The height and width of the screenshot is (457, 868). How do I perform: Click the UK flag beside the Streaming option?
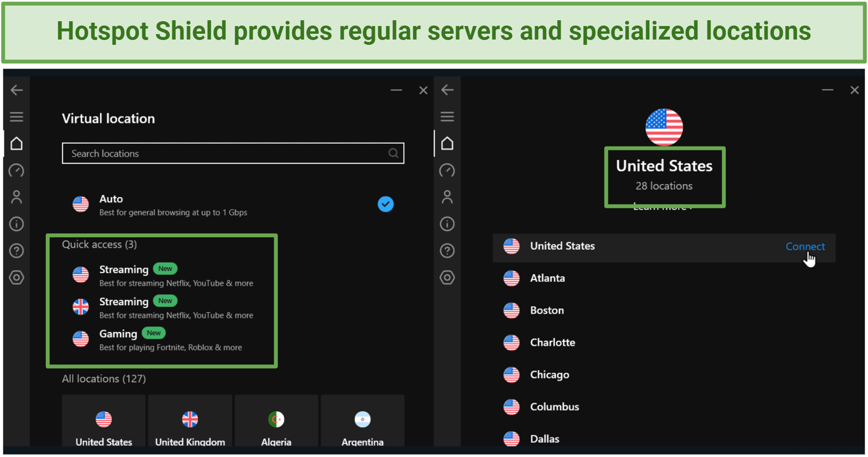[81, 307]
